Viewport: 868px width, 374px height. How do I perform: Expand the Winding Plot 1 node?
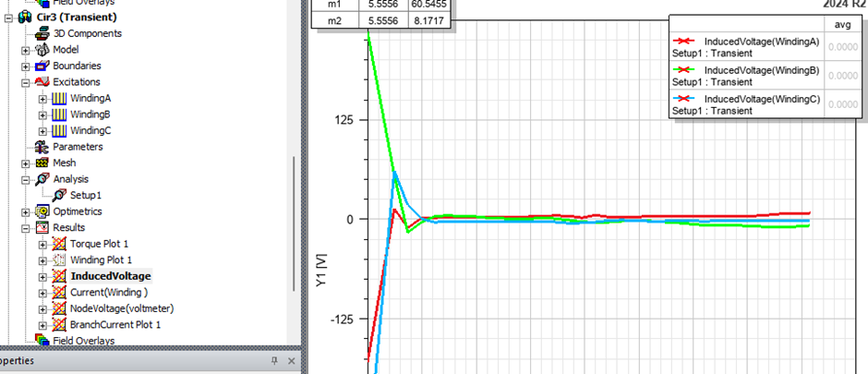42,260
